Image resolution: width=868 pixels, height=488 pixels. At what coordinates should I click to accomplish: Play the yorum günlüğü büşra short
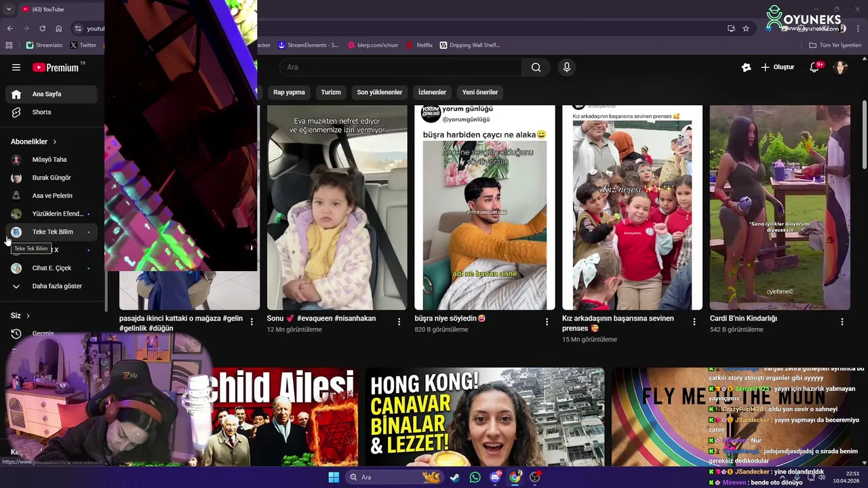click(485, 207)
